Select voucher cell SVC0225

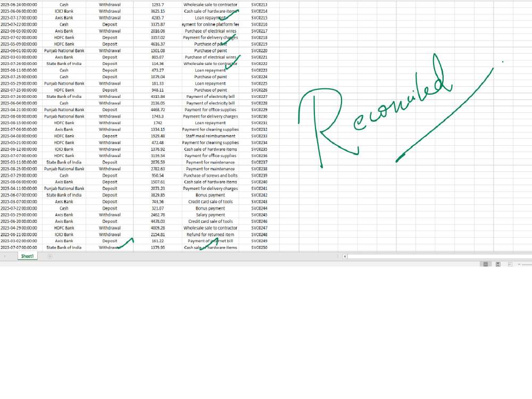click(259, 84)
